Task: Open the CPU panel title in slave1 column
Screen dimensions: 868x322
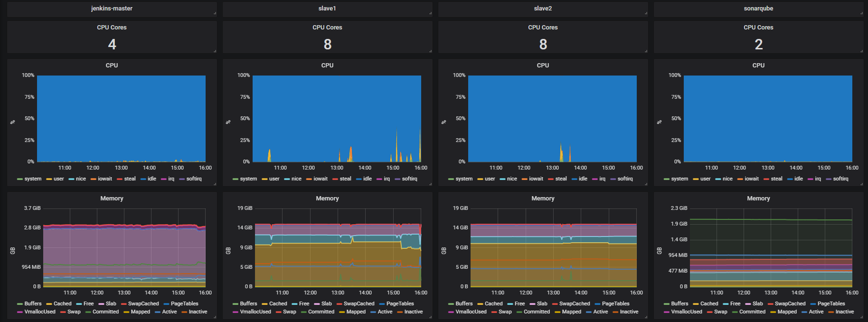Action: click(327, 66)
